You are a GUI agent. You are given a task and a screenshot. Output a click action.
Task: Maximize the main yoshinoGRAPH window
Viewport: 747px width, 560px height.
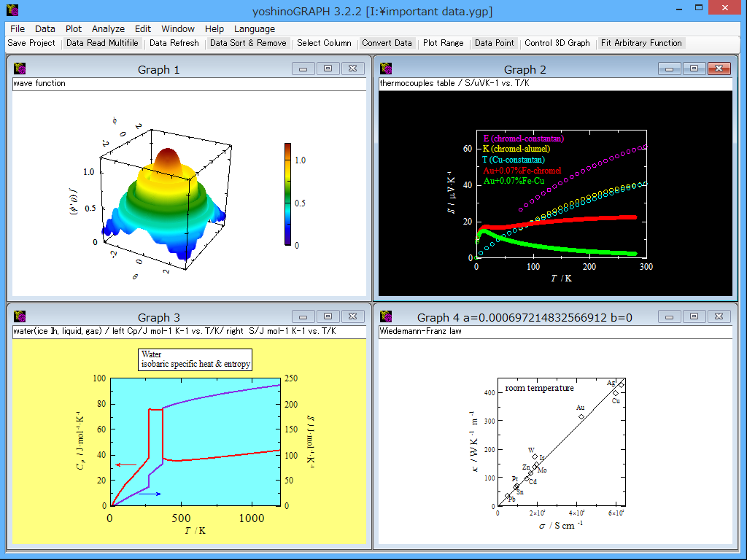point(698,8)
